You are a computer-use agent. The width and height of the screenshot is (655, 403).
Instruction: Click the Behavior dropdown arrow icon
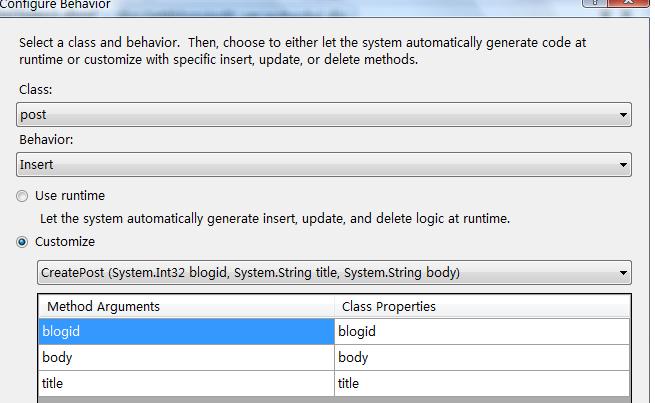pyautogui.click(x=623, y=165)
